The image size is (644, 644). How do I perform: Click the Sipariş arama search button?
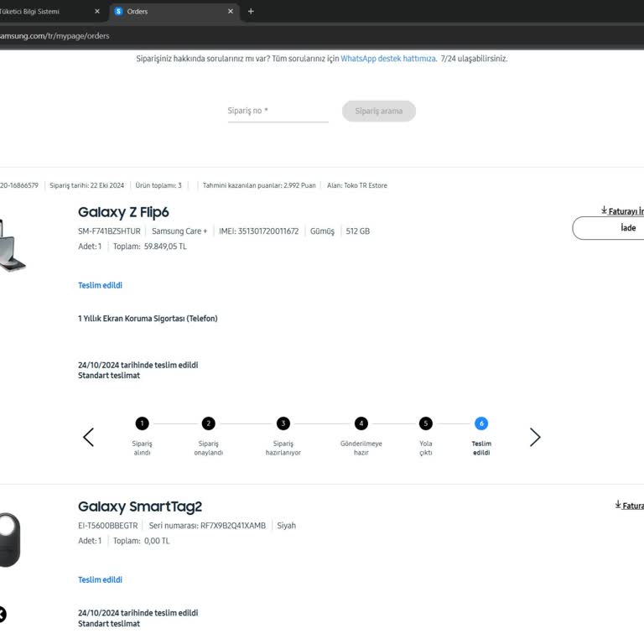pyautogui.click(x=378, y=112)
